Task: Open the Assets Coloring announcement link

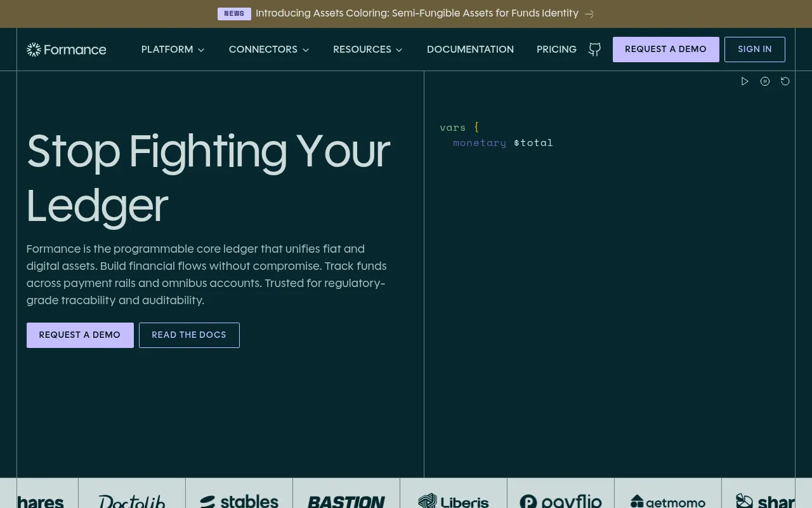Action: (417, 13)
